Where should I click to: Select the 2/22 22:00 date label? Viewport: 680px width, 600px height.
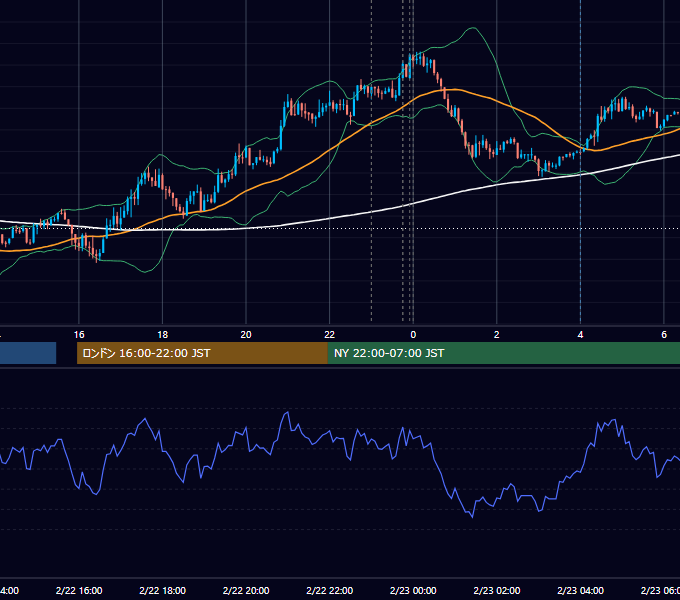(330, 590)
